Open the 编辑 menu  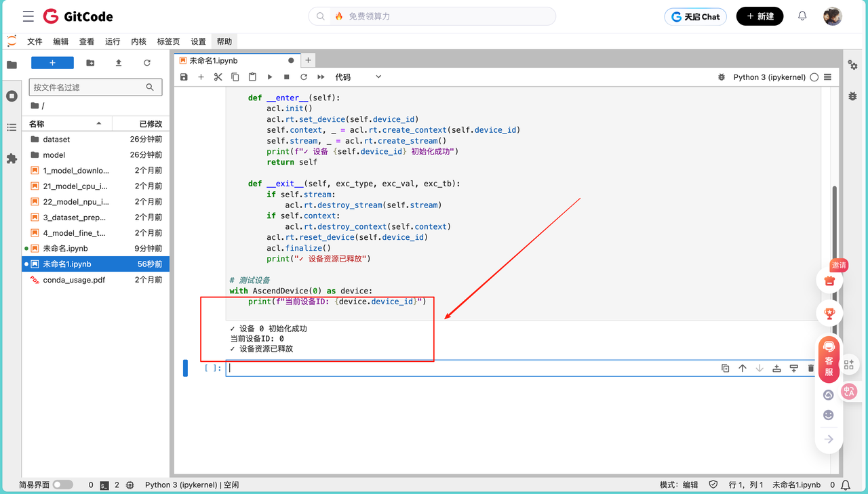(x=60, y=41)
